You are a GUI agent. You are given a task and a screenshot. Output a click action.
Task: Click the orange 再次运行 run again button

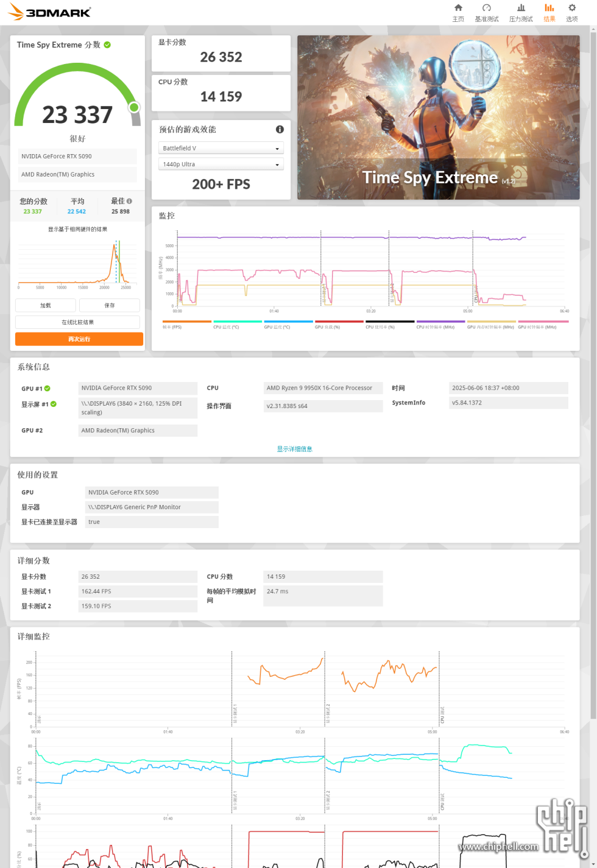pos(79,339)
